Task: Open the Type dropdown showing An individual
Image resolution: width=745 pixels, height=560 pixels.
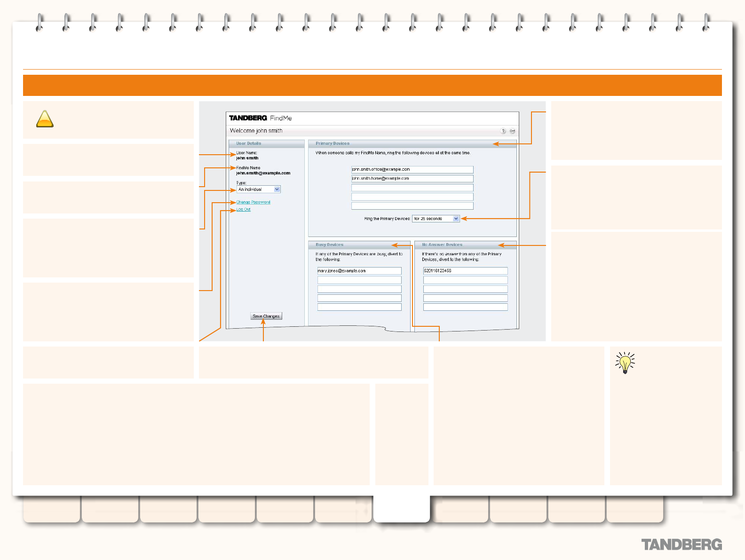Action: pyautogui.click(x=259, y=189)
